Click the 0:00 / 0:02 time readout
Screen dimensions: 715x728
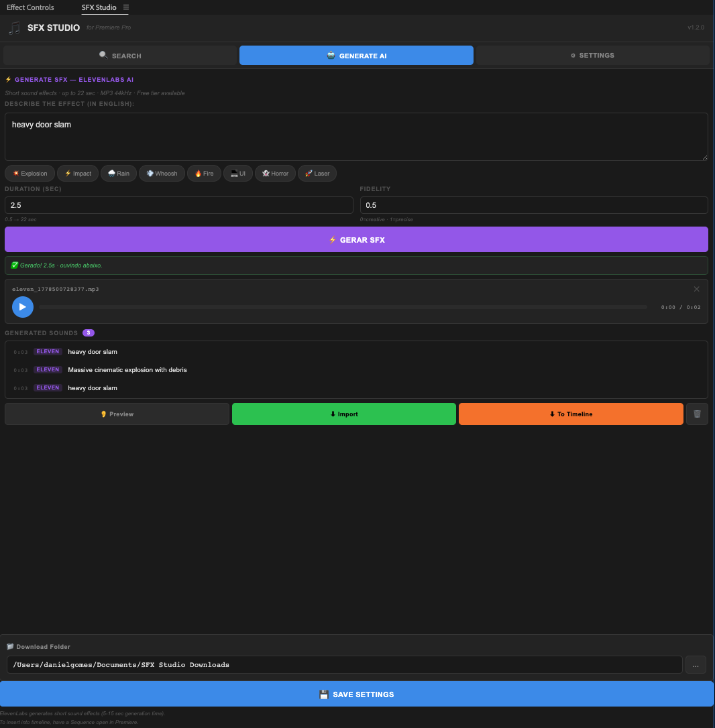pyautogui.click(x=681, y=308)
